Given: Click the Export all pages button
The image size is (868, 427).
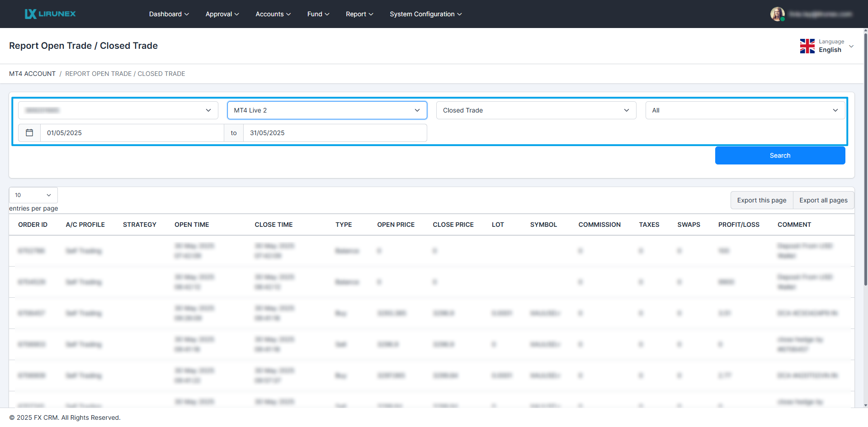Looking at the screenshot, I should 823,200.
